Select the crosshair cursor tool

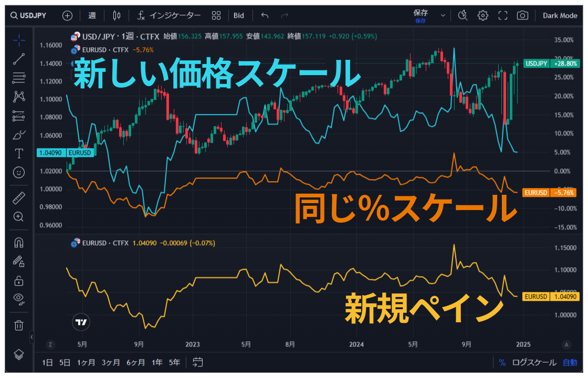[x=19, y=40]
